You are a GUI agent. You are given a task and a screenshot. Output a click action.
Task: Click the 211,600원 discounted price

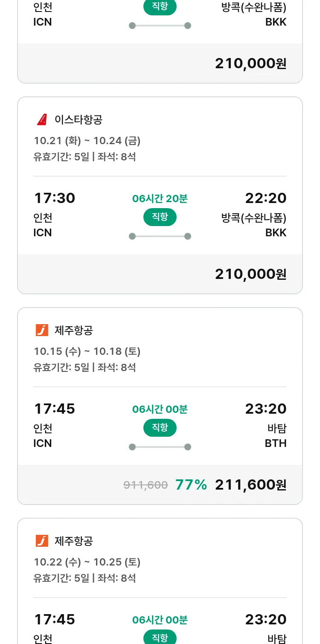tap(250, 485)
